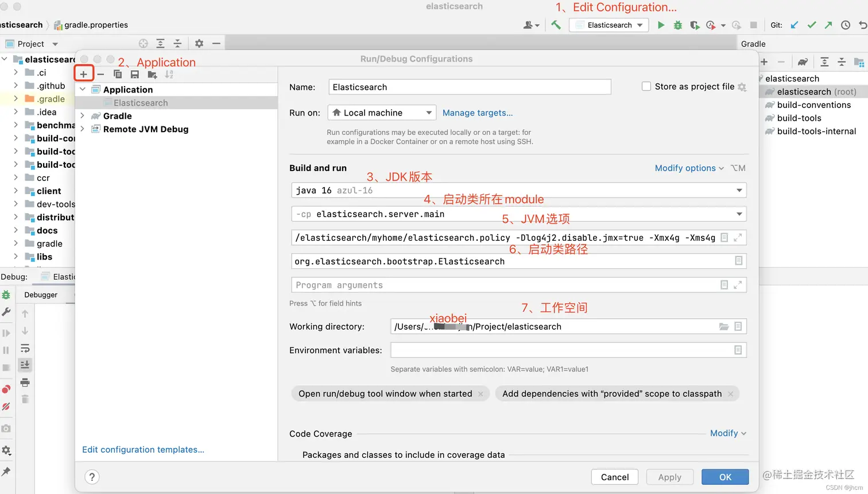868x494 pixels.
Task: Add a Gradle project with plus icon
Action: (764, 61)
